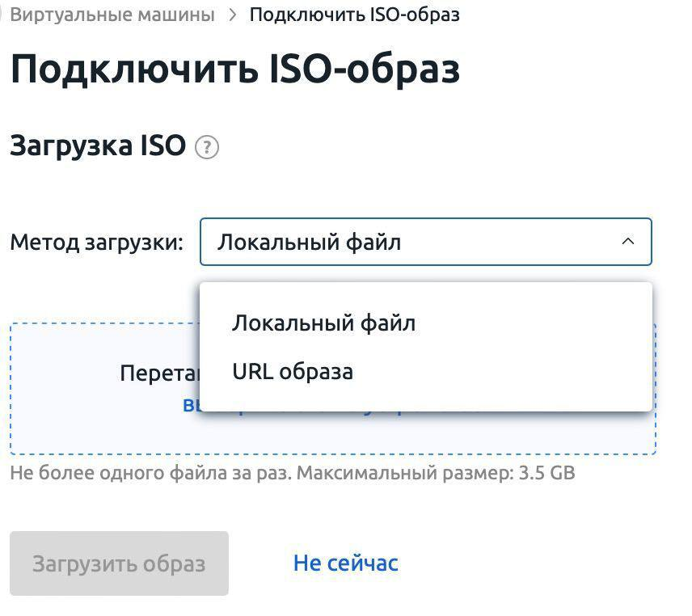Click the Подключить ISO-образ page title
The height and width of the screenshot is (616, 692).
[234, 70]
